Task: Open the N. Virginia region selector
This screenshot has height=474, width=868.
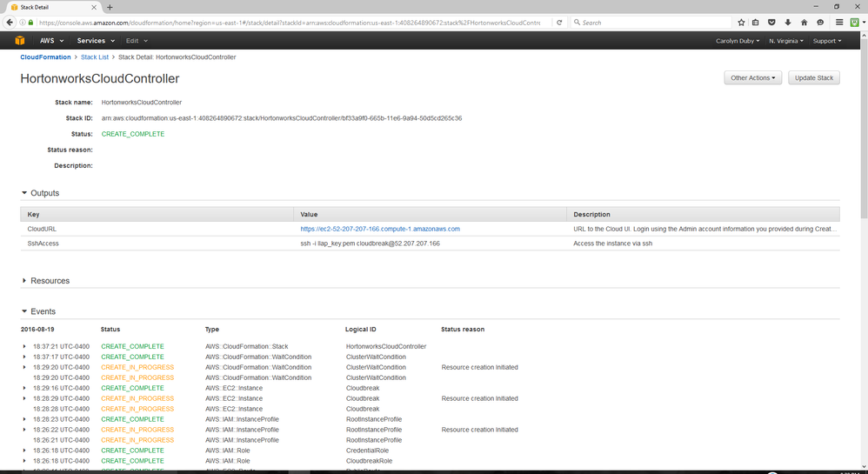Action: [x=786, y=41]
